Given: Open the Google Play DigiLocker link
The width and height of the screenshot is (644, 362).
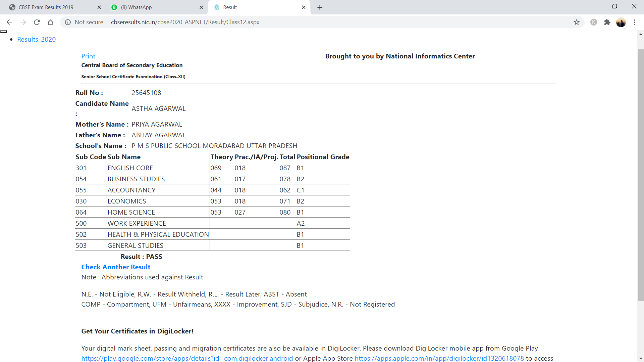Looking at the screenshot, I should (187, 358).
